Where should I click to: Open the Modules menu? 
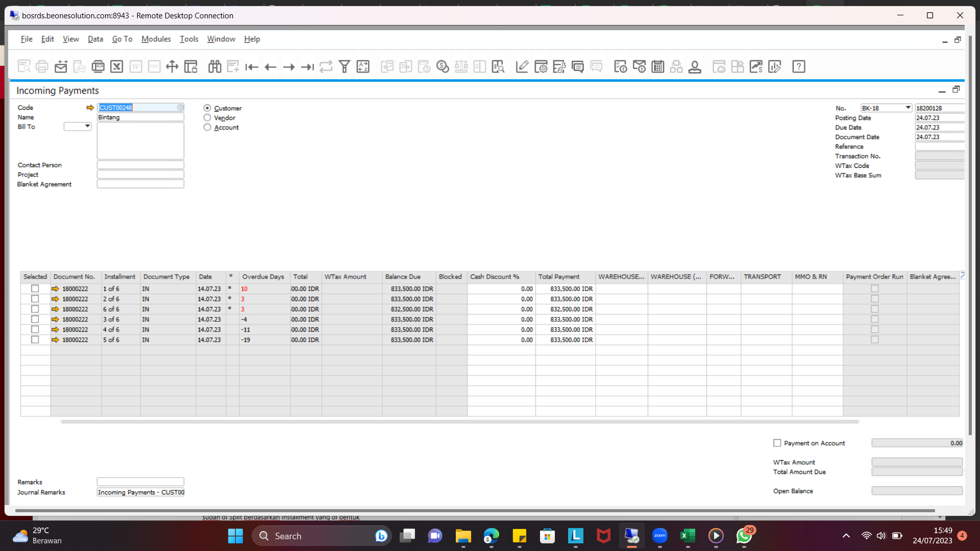(x=156, y=39)
